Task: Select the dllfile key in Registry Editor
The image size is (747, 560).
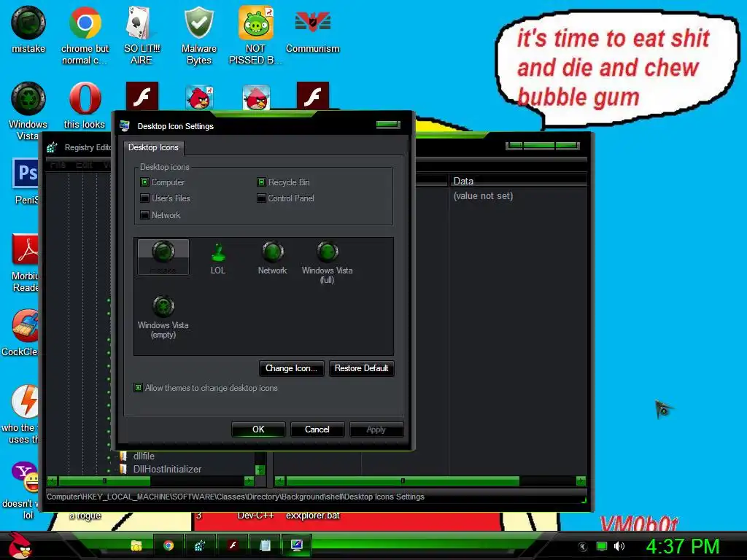Action: (x=144, y=456)
